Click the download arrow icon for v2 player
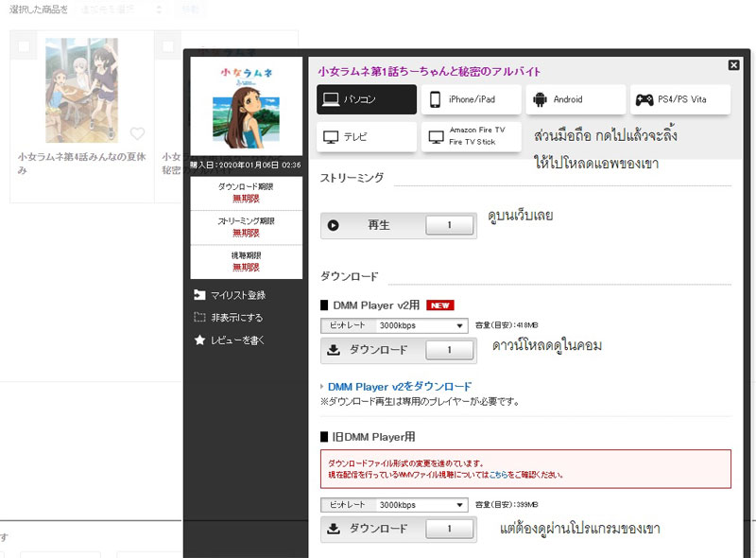The width and height of the screenshot is (756, 558). click(x=334, y=350)
